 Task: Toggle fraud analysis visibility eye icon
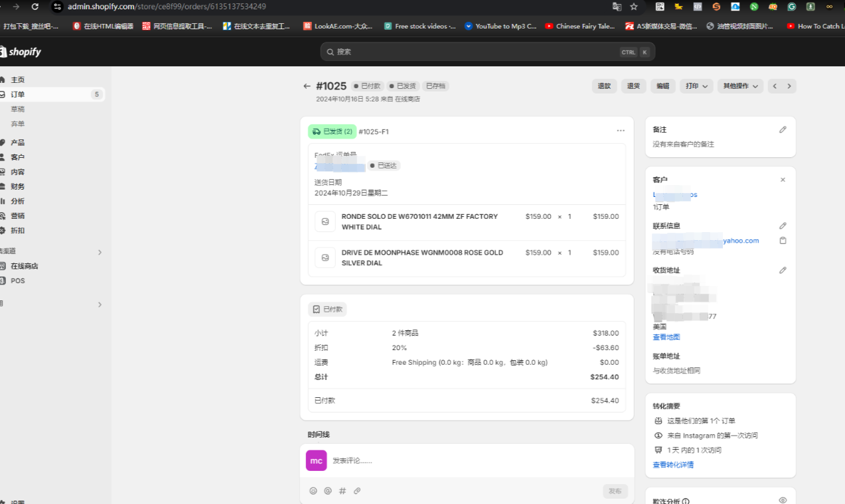click(783, 501)
